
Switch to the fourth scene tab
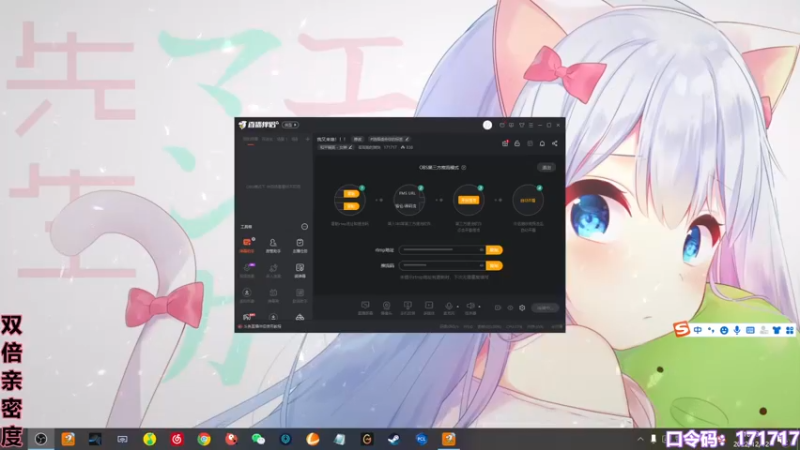point(295,139)
